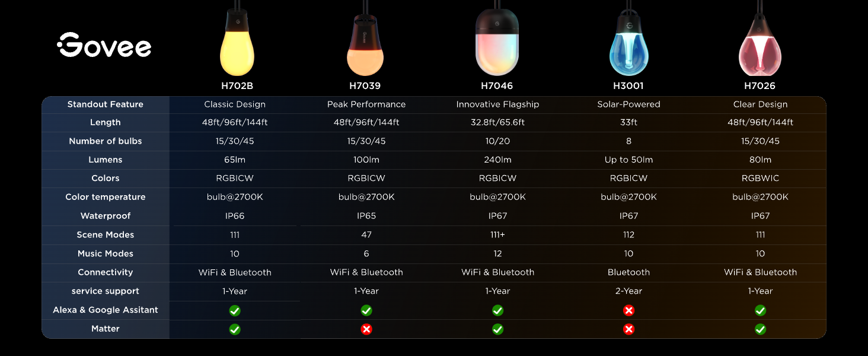Viewport: 868px width, 356px height.
Task: Click the Color temperature row header
Action: click(x=106, y=197)
